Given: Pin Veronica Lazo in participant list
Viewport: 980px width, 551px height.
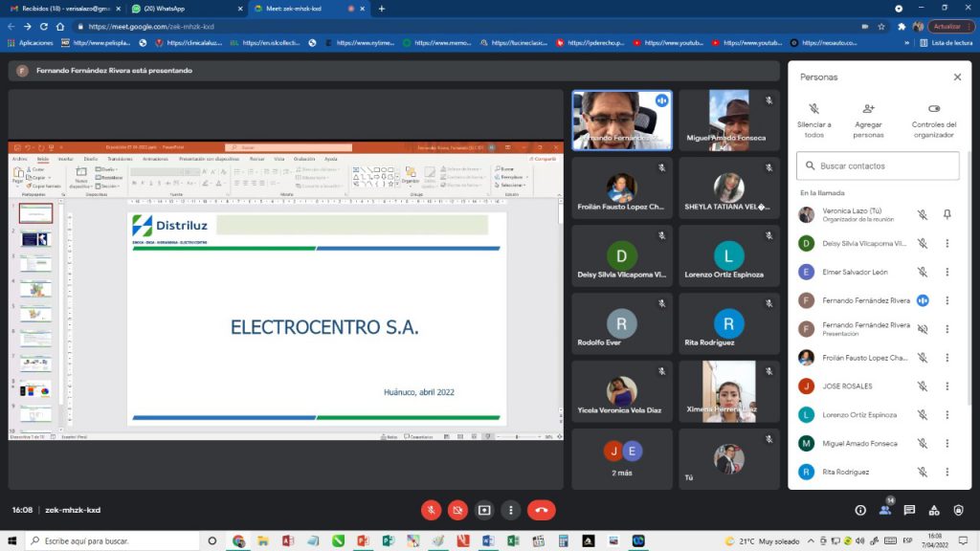Looking at the screenshot, I should [947, 215].
